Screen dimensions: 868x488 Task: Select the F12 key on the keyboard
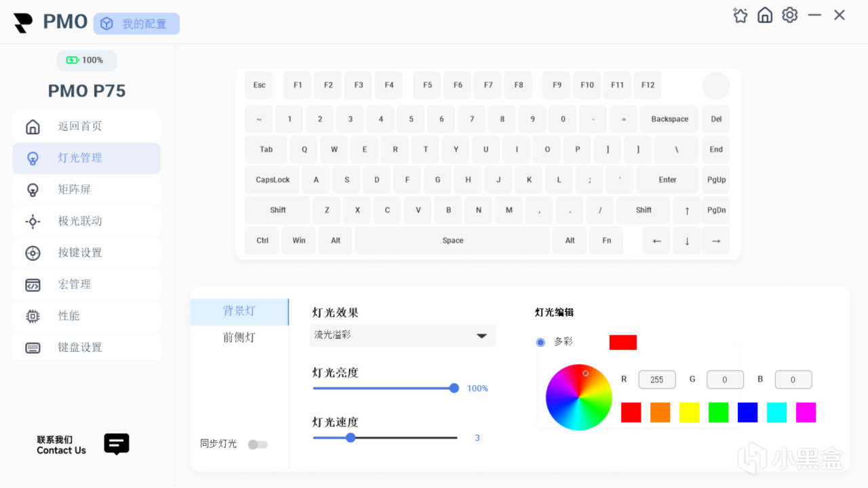(x=648, y=85)
